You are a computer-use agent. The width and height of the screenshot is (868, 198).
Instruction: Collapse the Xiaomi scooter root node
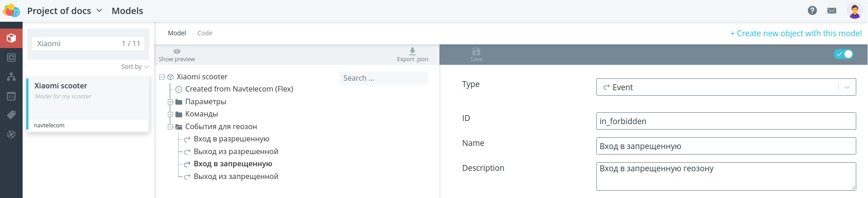pos(162,77)
